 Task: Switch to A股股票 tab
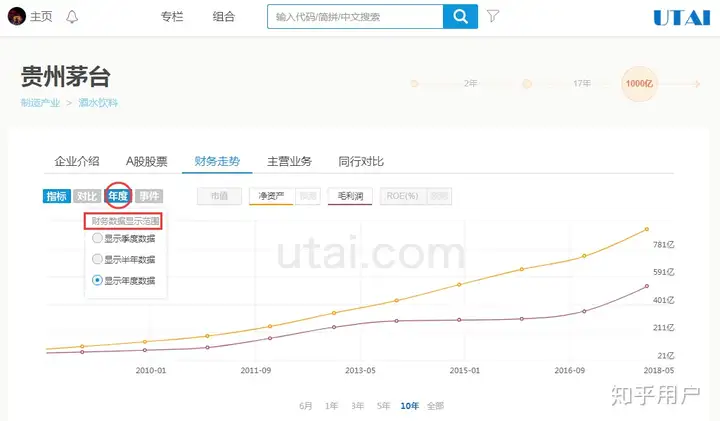[x=146, y=161]
